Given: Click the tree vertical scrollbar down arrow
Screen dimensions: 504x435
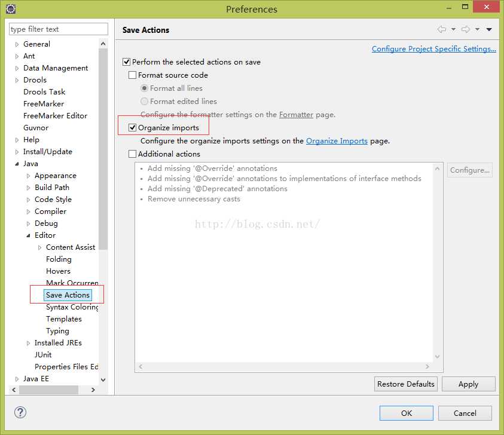Looking at the screenshot, I should click(x=103, y=379).
